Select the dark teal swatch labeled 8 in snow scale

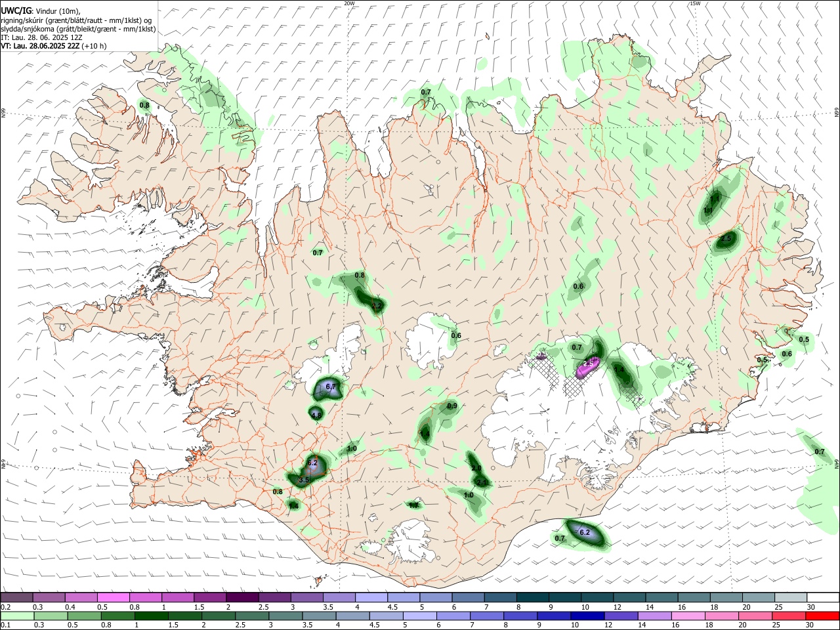click(533, 598)
